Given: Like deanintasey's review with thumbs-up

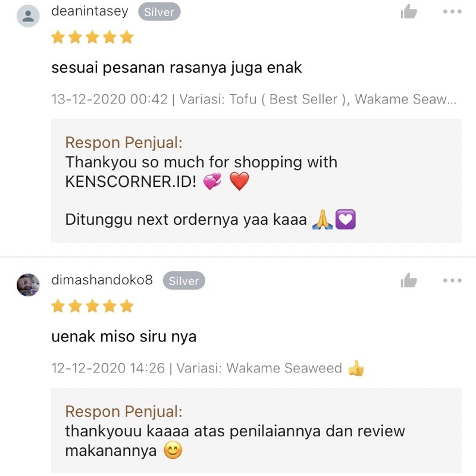Looking at the screenshot, I should point(409,11).
